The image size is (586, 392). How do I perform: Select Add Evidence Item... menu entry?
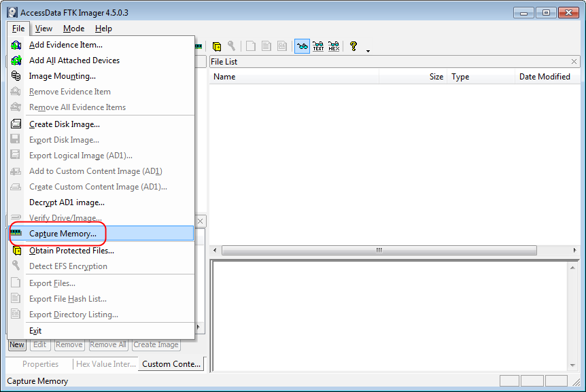tap(101, 45)
